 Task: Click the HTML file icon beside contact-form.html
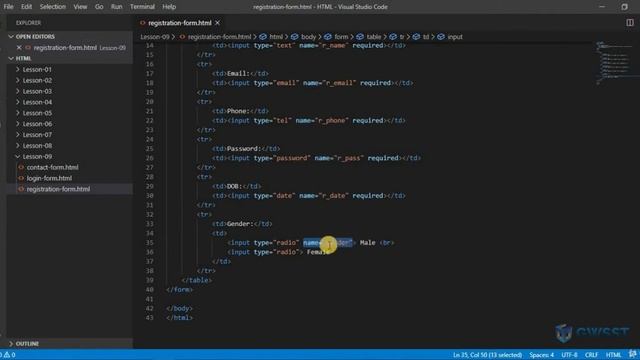[21, 167]
